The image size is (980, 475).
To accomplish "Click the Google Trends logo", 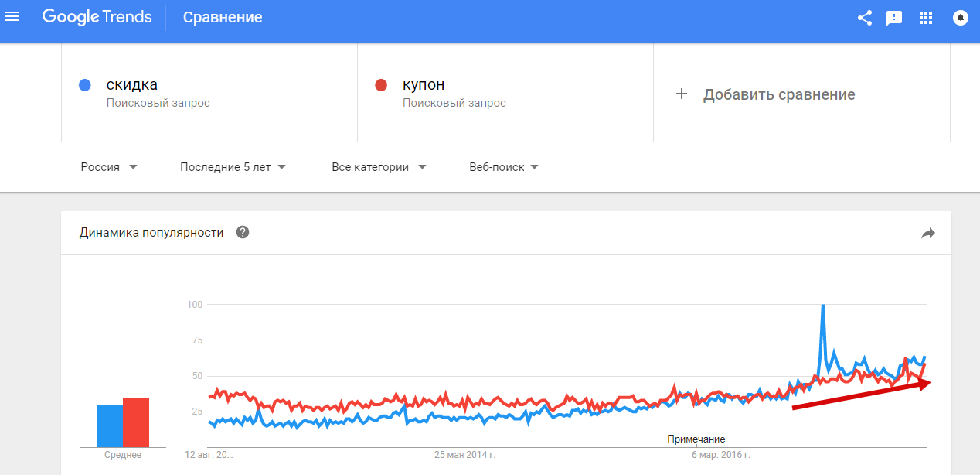I will [x=97, y=17].
